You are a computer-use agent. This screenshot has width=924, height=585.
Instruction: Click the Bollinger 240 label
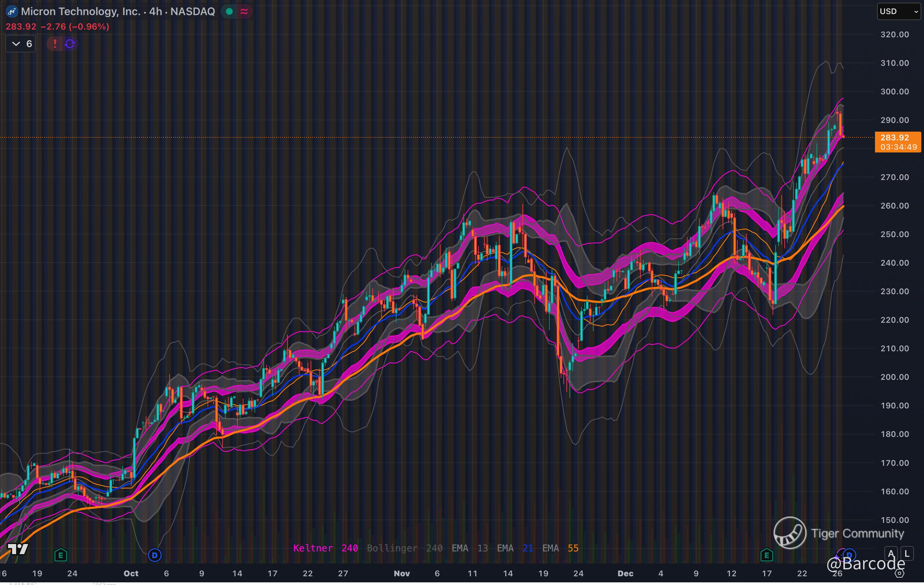pyautogui.click(x=405, y=548)
